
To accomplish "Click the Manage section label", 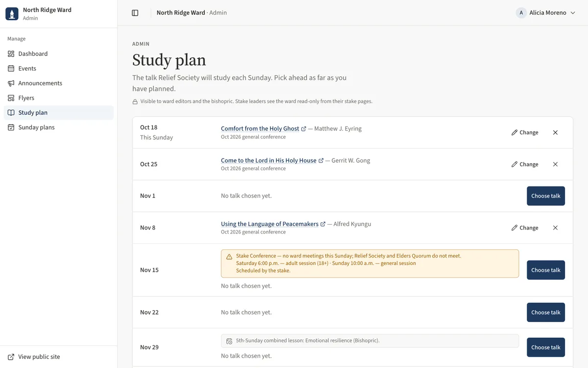I will tap(17, 39).
